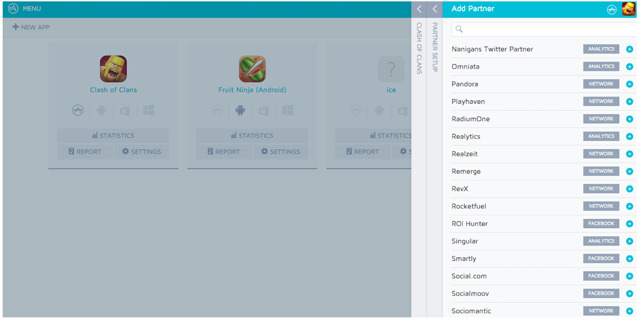The width and height of the screenshot is (644, 324).
Task: Create a NEW APP
Action: pyautogui.click(x=31, y=27)
